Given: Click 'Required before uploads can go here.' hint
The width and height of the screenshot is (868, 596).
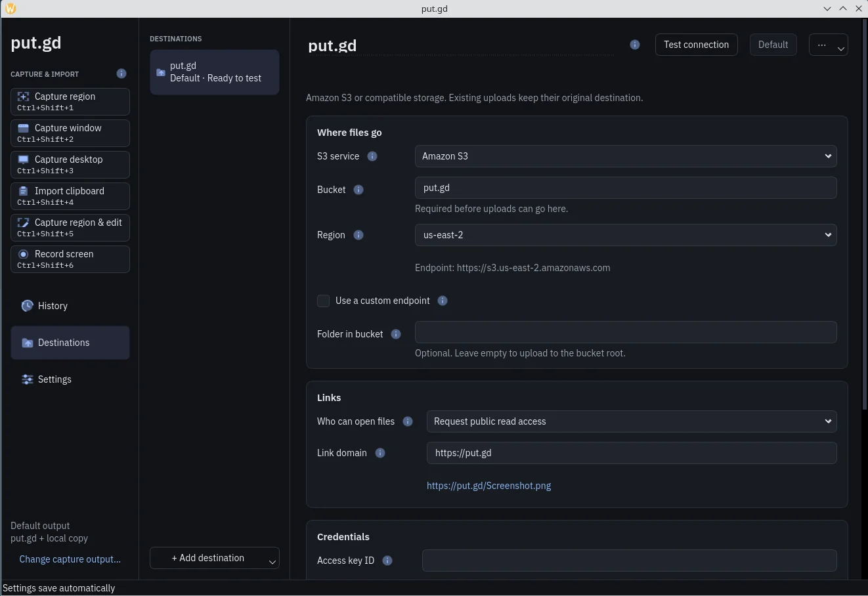Looking at the screenshot, I should coord(492,209).
